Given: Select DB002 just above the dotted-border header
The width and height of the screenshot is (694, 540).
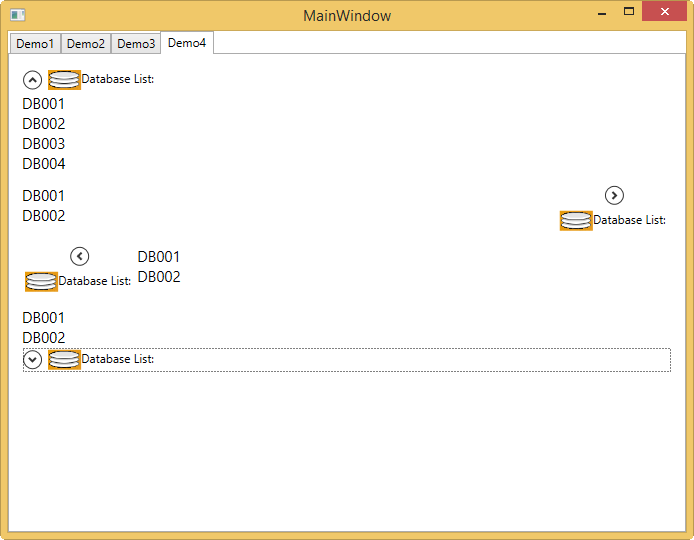Looking at the screenshot, I should pyautogui.click(x=44, y=338).
